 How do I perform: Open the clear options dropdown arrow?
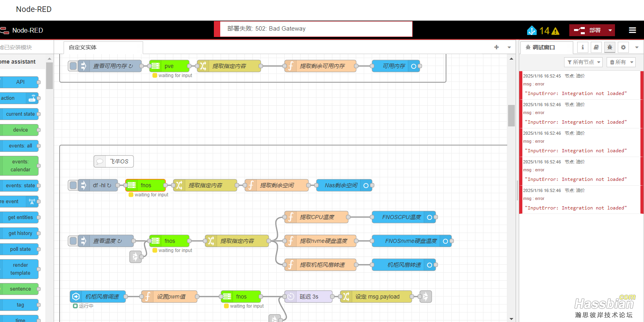point(632,62)
